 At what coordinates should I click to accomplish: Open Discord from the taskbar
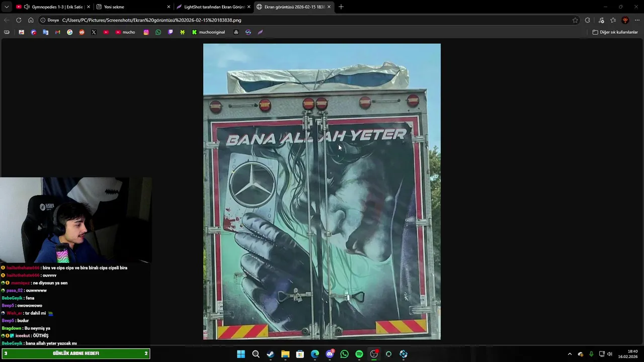(330, 354)
